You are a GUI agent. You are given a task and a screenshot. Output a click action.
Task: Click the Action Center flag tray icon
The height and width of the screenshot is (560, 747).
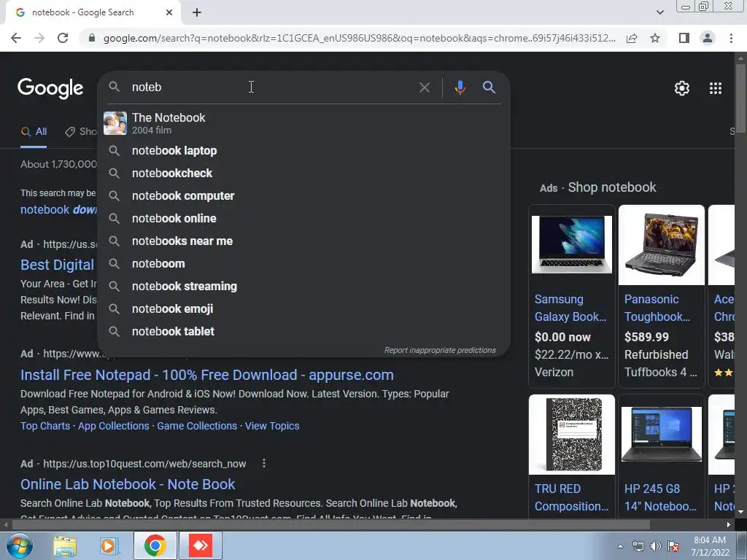point(673,546)
